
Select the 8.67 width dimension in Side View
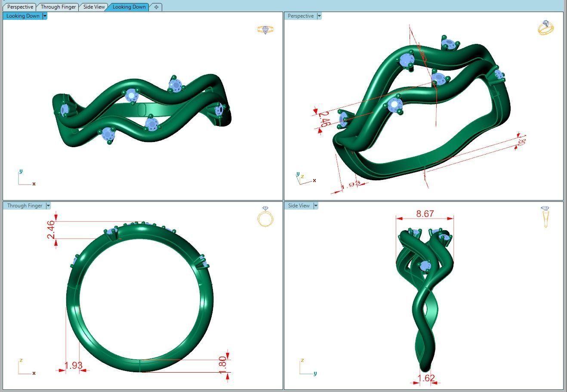click(425, 213)
